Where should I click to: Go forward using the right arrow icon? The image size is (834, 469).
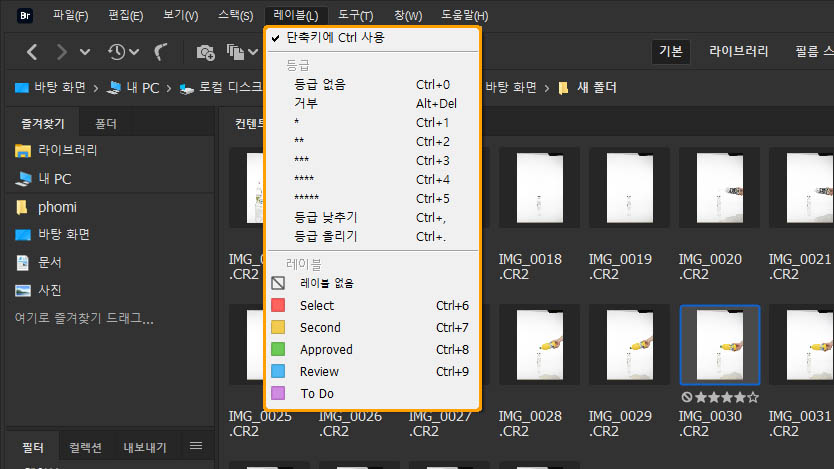[62, 52]
